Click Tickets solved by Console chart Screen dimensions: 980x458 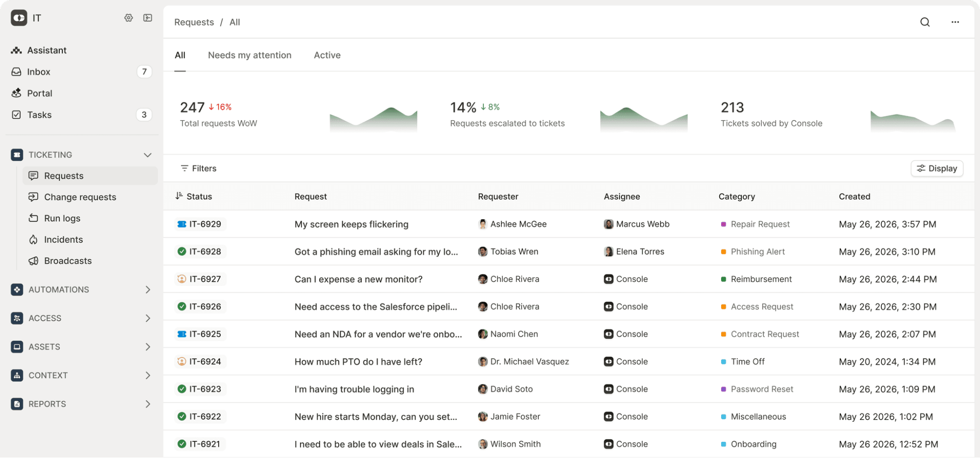tap(913, 121)
